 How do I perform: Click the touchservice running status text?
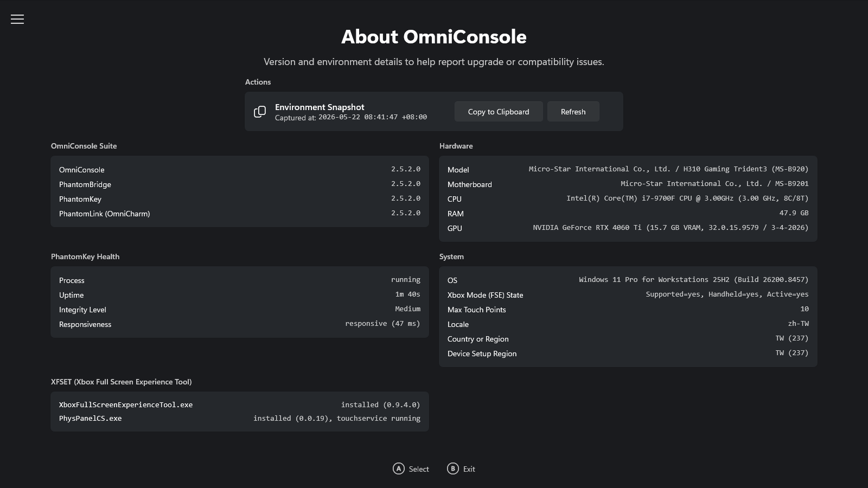coord(379,419)
